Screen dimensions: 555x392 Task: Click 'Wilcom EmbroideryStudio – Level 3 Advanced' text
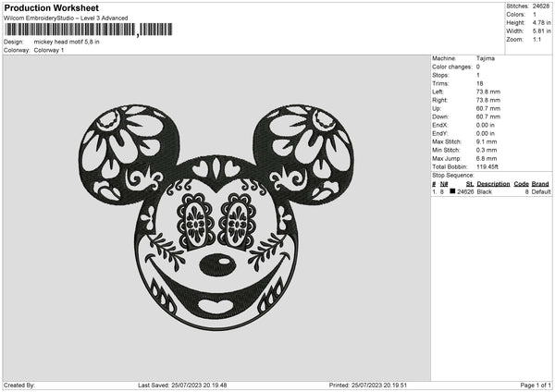66,18
